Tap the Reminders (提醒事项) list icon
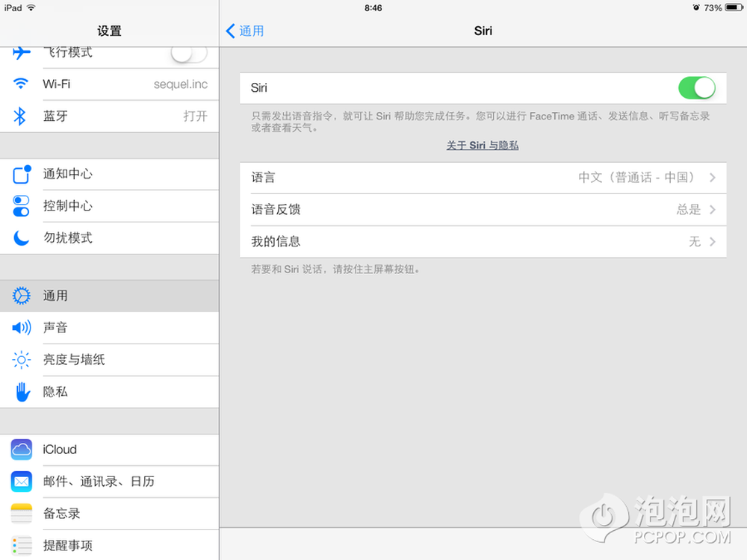Viewport: 747px width, 560px height. coord(22,545)
